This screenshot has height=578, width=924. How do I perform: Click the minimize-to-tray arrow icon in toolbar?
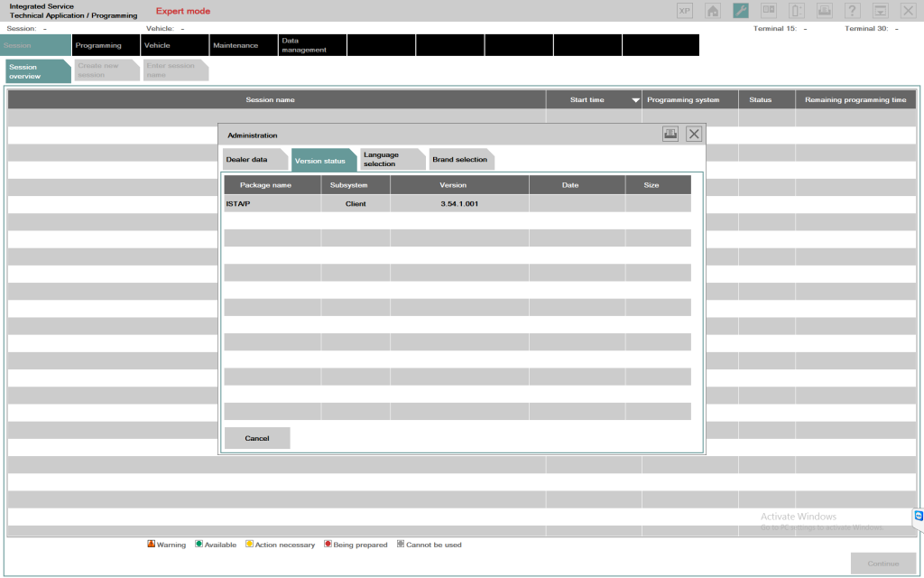tap(881, 11)
